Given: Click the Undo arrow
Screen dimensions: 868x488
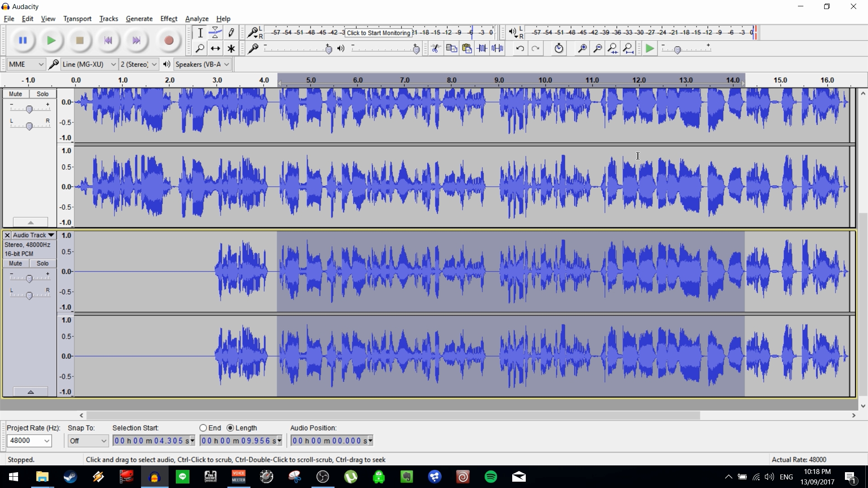Looking at the screenshot, I should click(x=520, y=48).
